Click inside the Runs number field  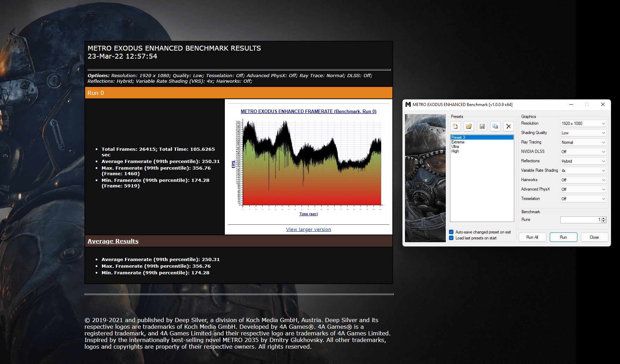[581, 220]
